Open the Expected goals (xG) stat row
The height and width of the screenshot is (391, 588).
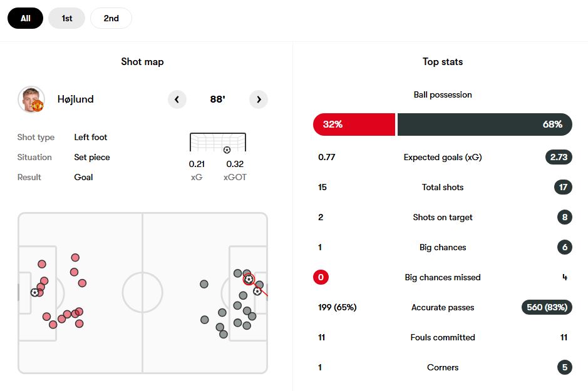point(443,157)
